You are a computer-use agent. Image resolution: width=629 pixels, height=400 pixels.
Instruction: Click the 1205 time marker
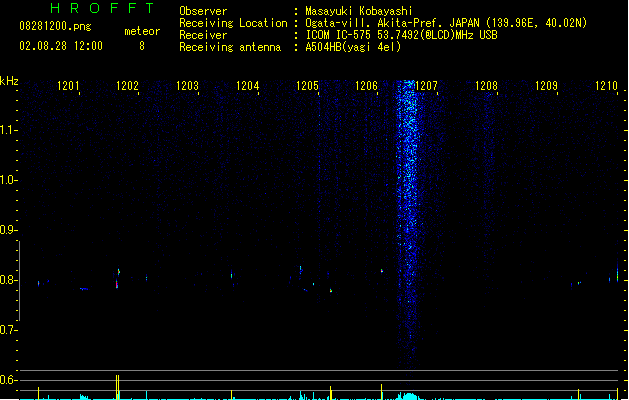307,86
